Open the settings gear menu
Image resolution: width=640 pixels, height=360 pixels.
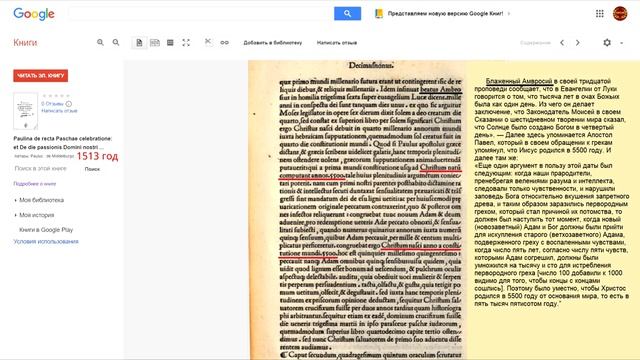coord(607,42)
